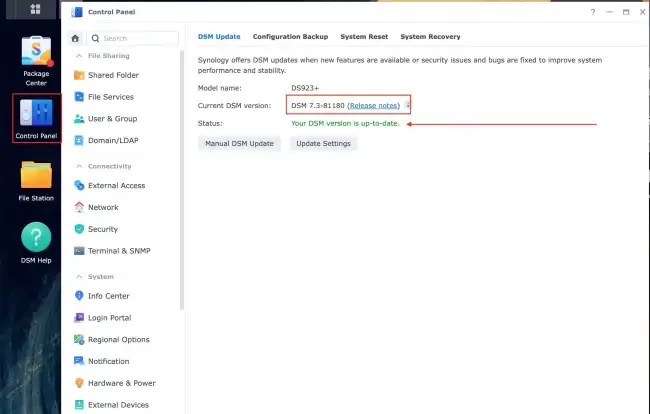Image resolution: width=650 pixels, height=414 pixels.
Task: Select File Services in sidebar
Action: (111, 97)
